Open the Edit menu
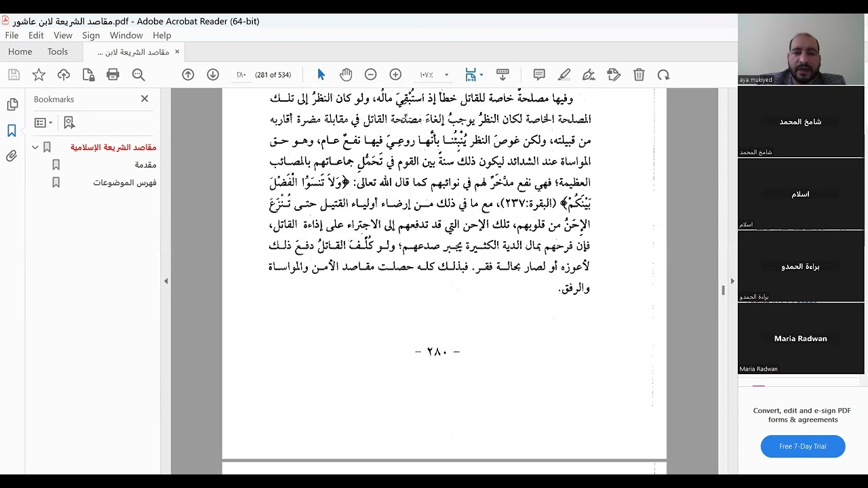Screen dimensions: 868x488 [36, 35]
